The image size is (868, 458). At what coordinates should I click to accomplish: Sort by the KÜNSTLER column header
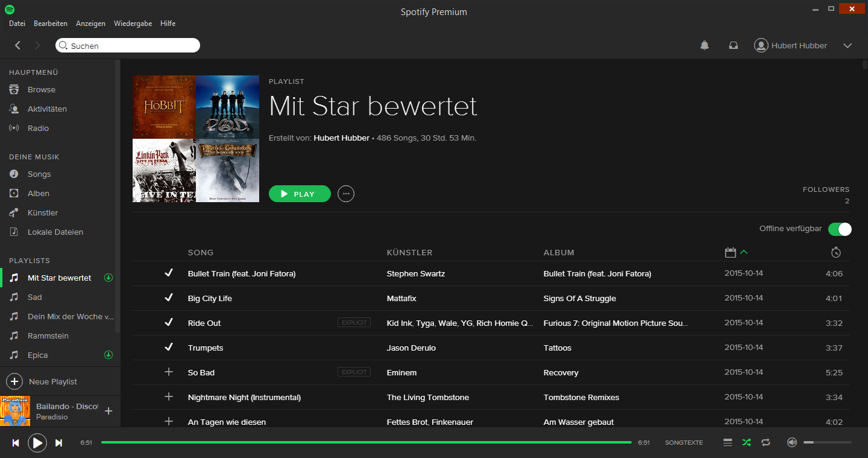[x=410, y=253]
